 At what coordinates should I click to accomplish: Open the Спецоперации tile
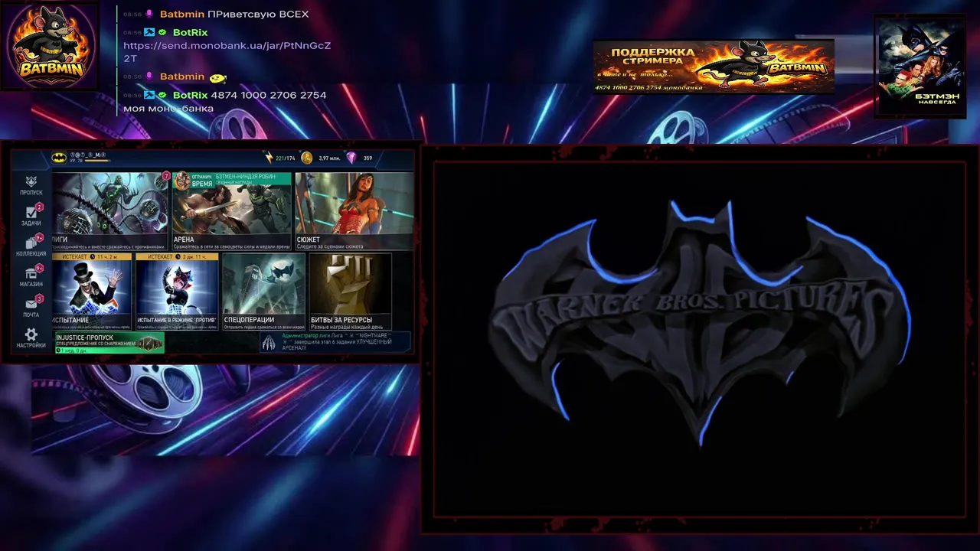point(263,292)
